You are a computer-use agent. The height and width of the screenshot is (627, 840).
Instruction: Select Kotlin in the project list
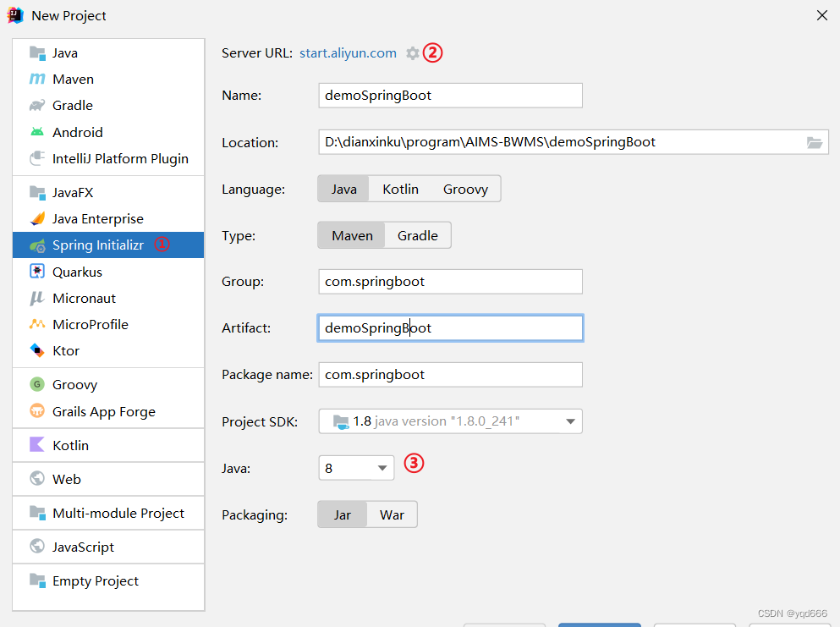tap(108, 445)
